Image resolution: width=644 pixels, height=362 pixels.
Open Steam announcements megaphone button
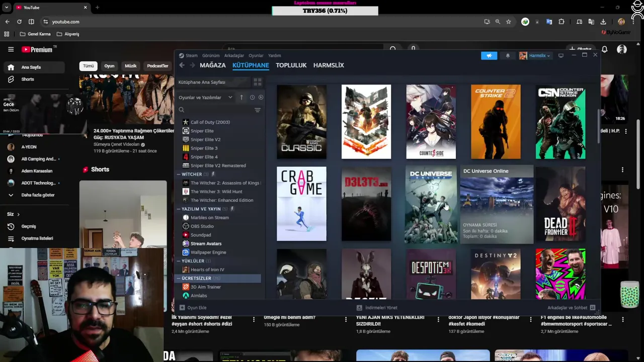point(489,56)
